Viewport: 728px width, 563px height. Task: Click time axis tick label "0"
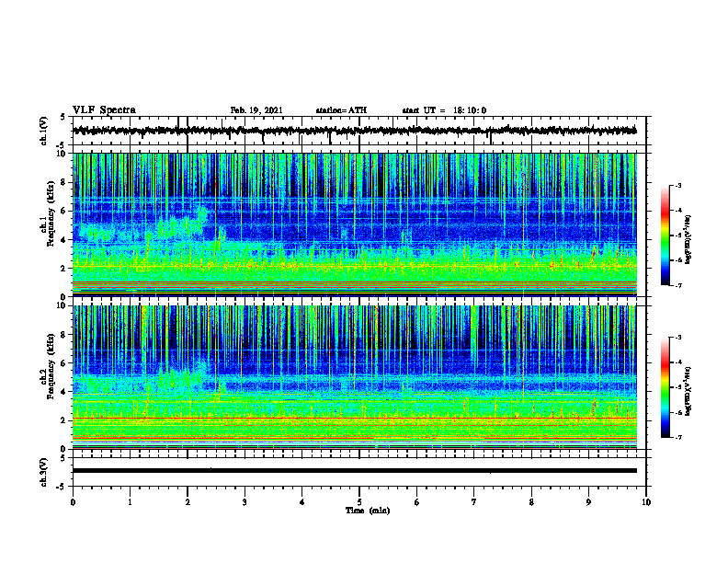tap(73, 502)
